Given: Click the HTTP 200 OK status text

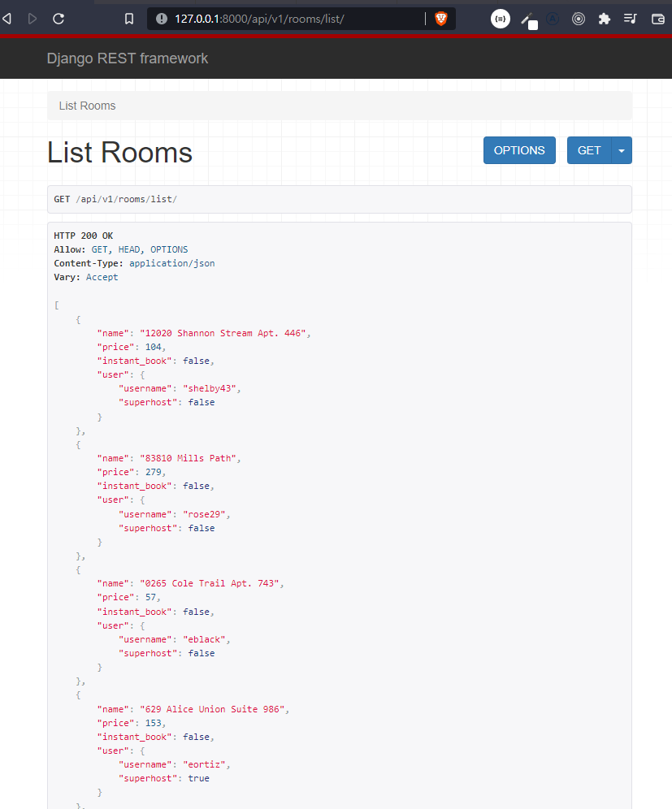Looking at the screenshot, I should point(84,236).
